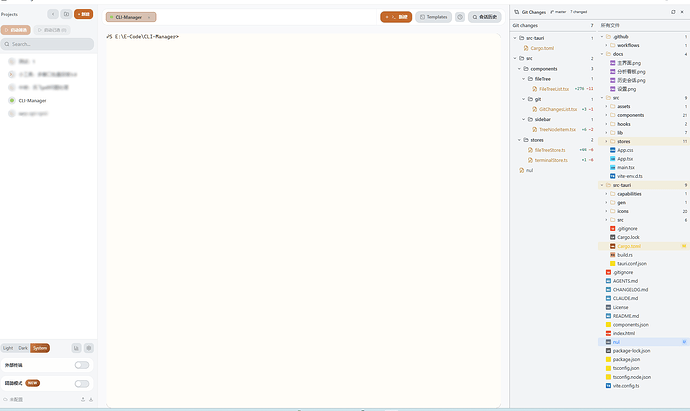
Task: Click the vite-env.d.ts file icon
Action: pyautogui.click(x=613, y=176)
